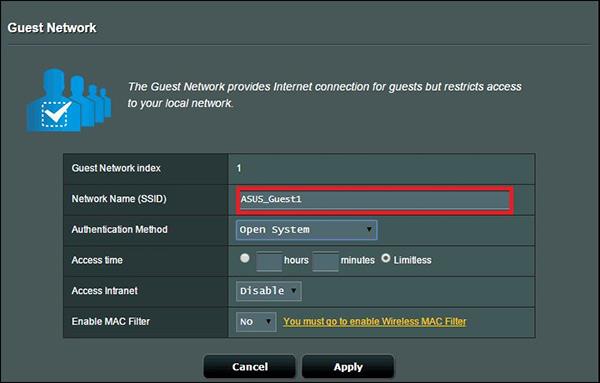Click the Authentication Method dropdown arrow
600x383 pixels.
(x=369, y=229)
